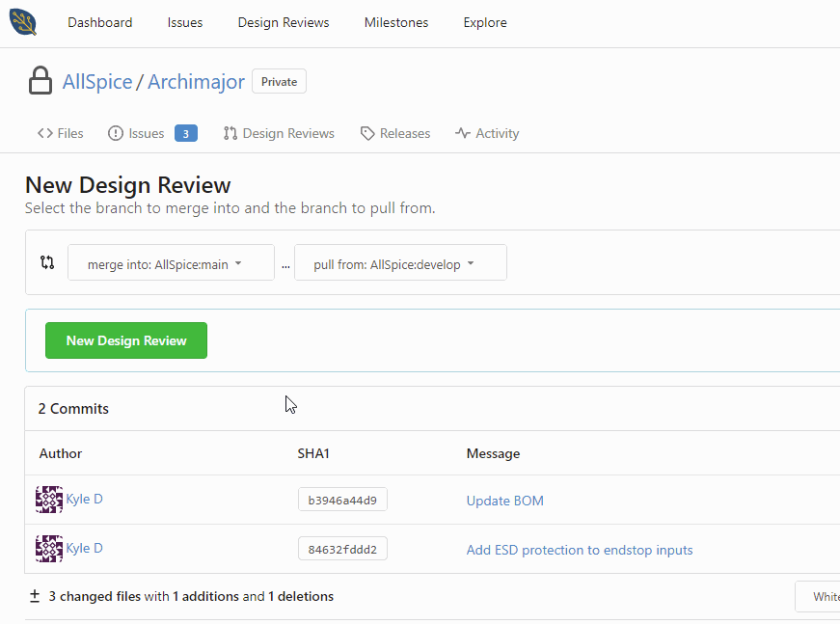Image resolution: width=840 pixels, height=624 pixels.
Task: Click the diff icon beside '3 changed files'
Action: click(34, 596)
